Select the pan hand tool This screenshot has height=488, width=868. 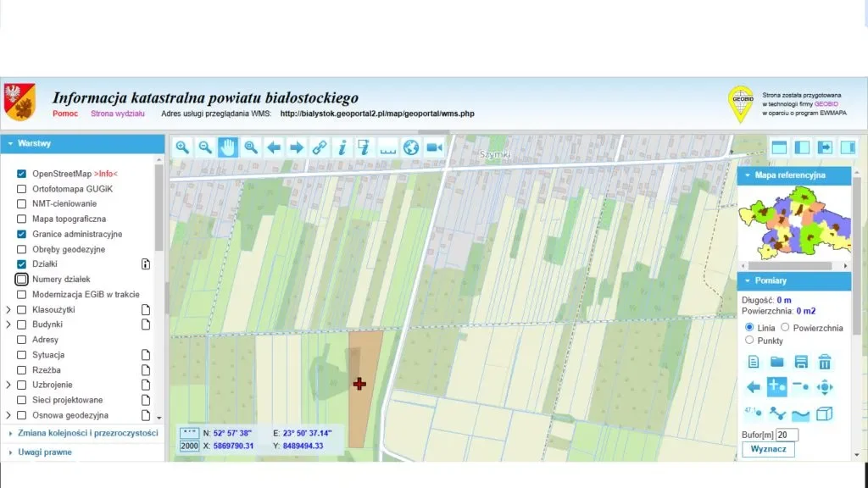coord(228,147)
